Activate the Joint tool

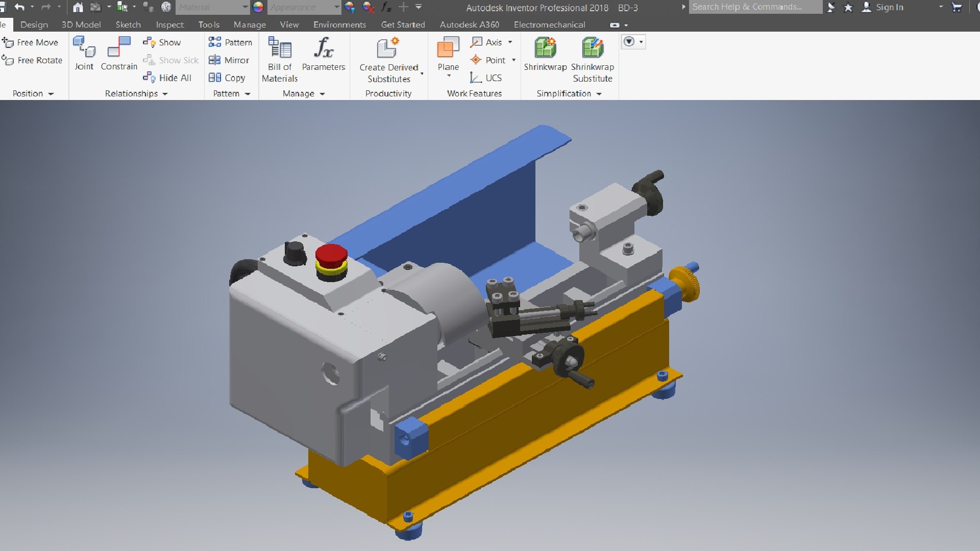click(x=84, y=53)
